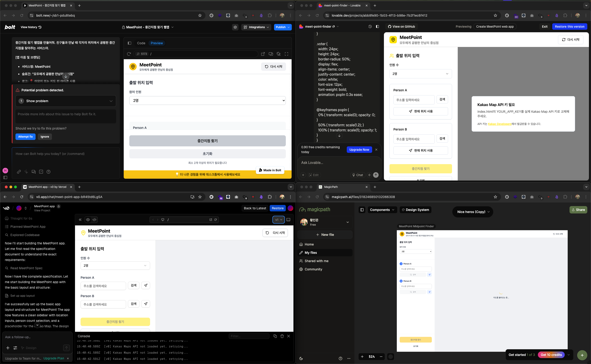Screen dimensions: 591x364
Task: Click MagicPath zoom out minus button
Action: tap(381, 357)
